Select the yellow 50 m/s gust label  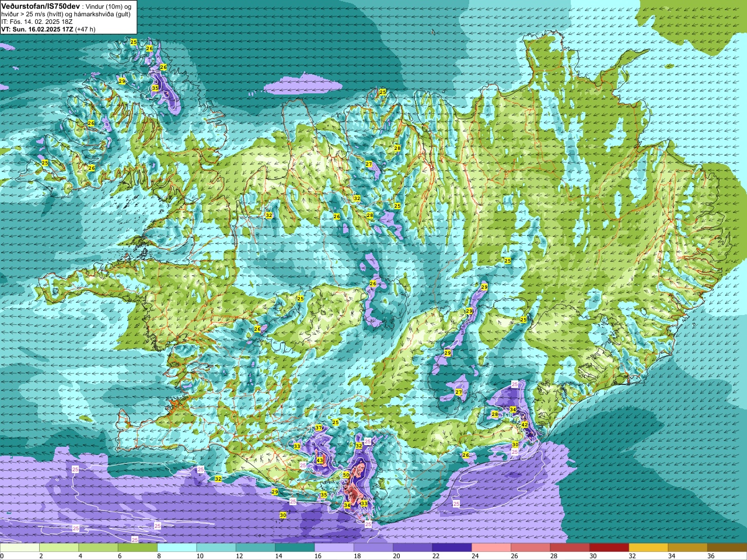tap(346, 475)
